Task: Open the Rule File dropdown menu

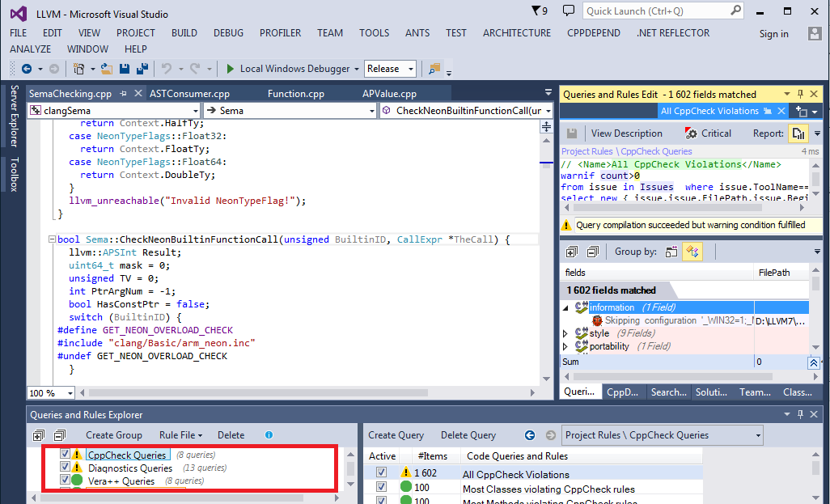Action: point(180,435)
